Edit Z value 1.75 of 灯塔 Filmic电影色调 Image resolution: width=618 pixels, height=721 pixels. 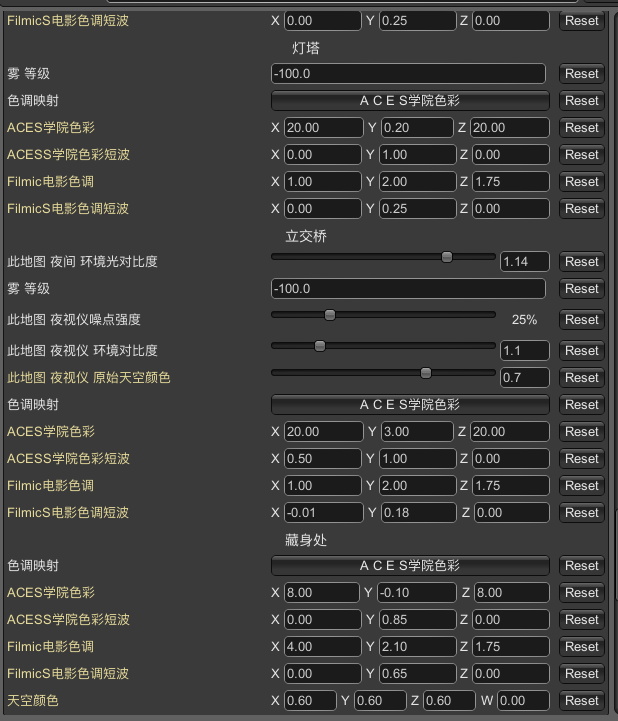[x=511, y=182]
